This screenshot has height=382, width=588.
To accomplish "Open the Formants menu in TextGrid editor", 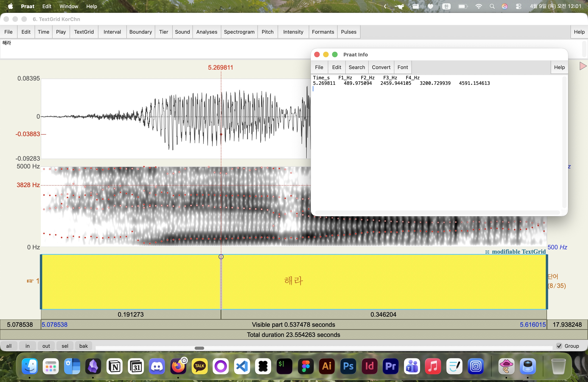I will (323, 32).
